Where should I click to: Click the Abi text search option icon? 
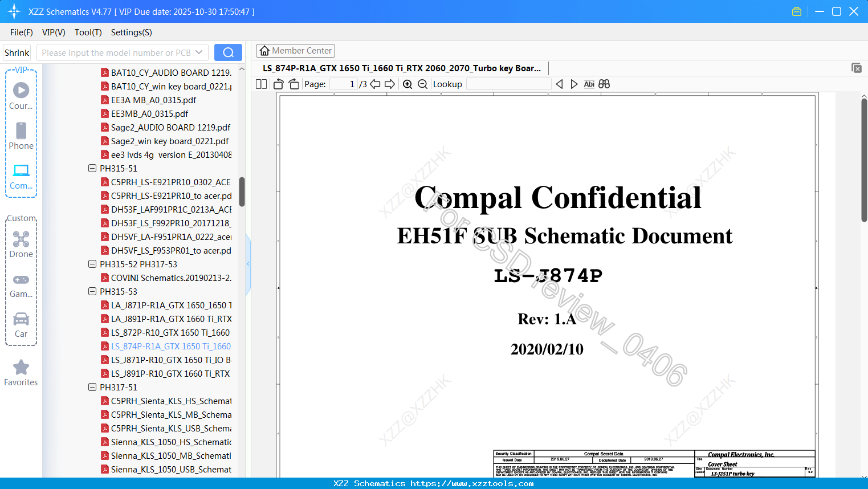(x=589, y=84)
